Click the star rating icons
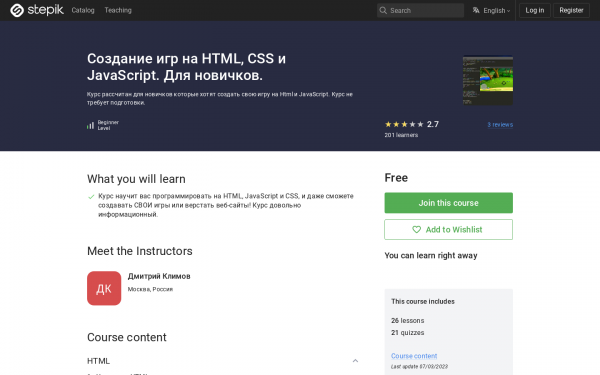The width and height of the screenshot is (600, 375). click(404, 124)
